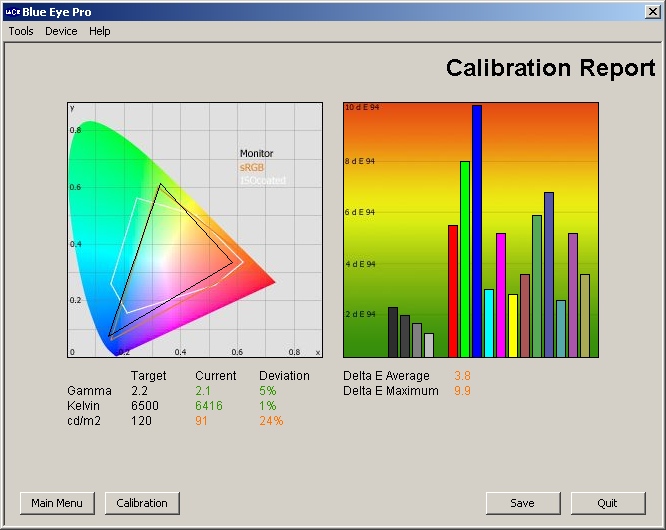666x530 pixels.
Task: Click the LaCie icon in title bar
Action: [x=12, y=11]
